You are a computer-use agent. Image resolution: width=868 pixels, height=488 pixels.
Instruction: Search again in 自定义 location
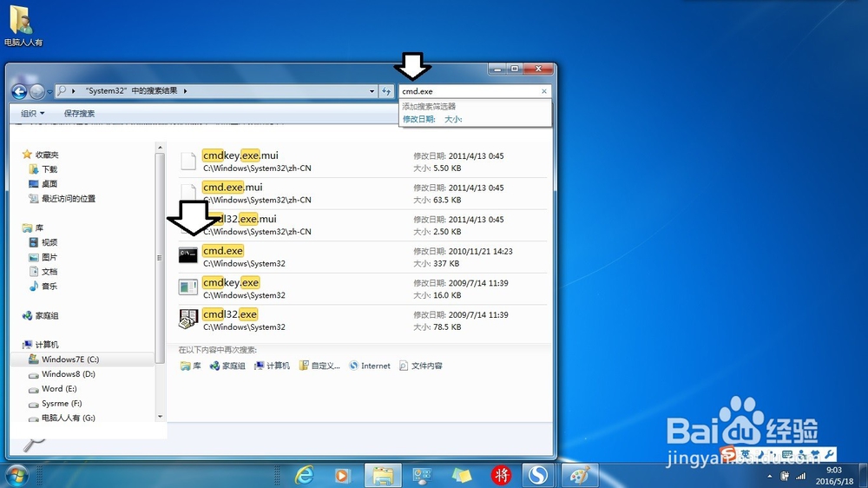[319, 366]
